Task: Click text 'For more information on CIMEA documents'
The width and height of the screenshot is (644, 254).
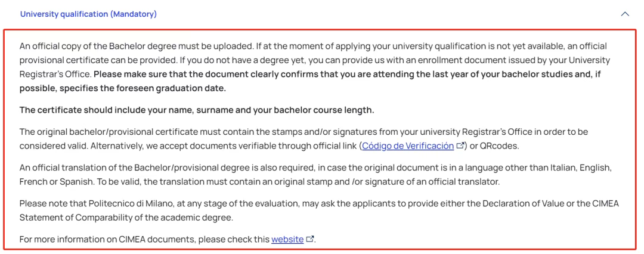Action: point(144,240)
